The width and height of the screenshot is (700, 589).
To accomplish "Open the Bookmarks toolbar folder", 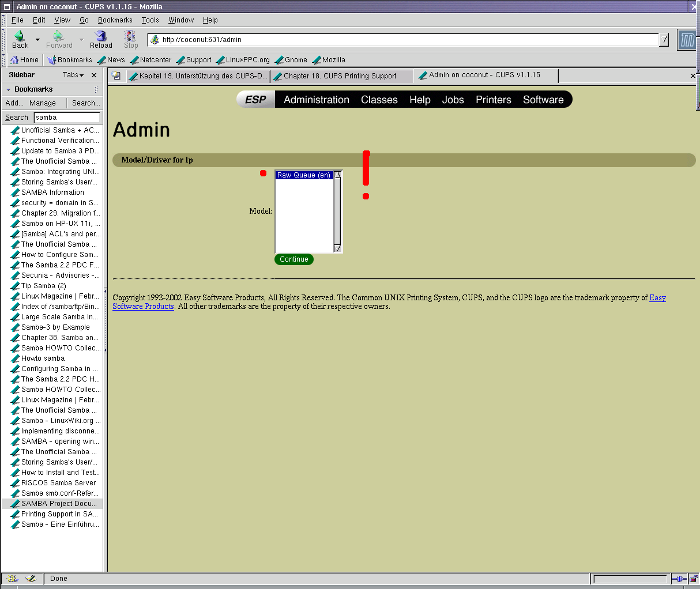I will tap(70, 60).
